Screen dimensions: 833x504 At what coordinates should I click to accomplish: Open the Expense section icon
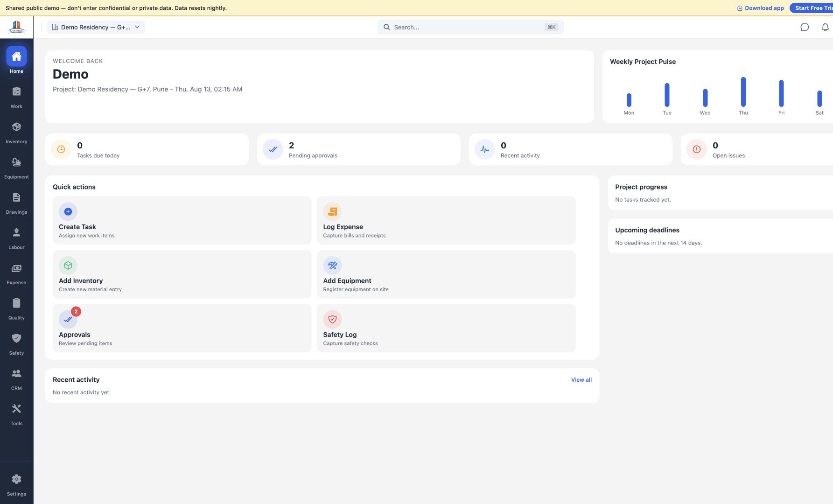pos(16,268)
